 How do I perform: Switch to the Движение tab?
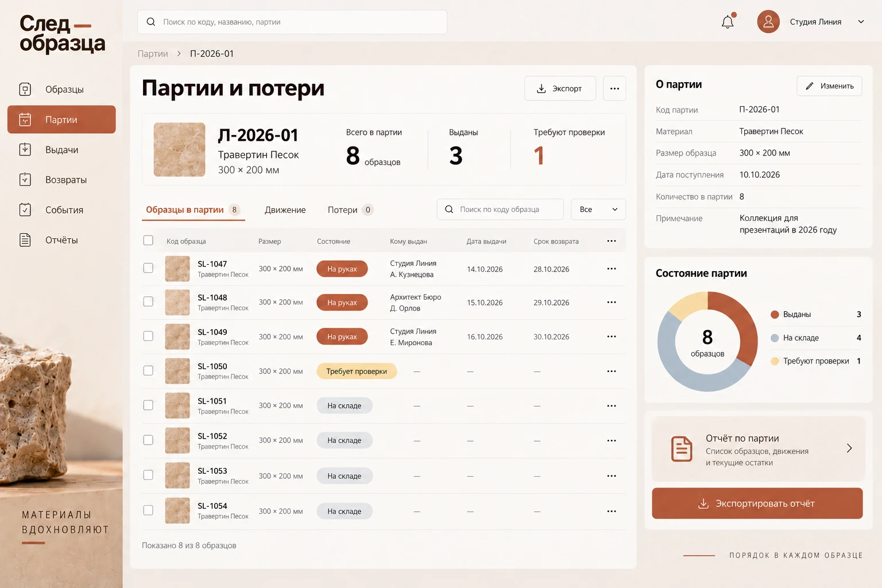285,210
